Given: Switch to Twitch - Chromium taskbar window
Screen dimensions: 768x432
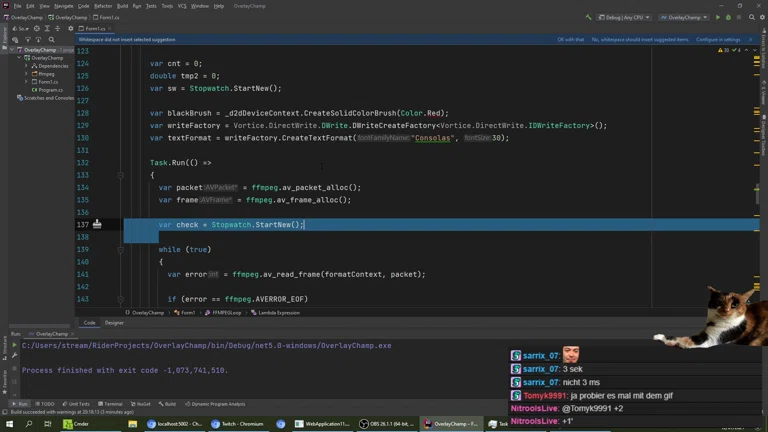Looking at the screenshot, I should pyautogui.click(x=238, y=424).
